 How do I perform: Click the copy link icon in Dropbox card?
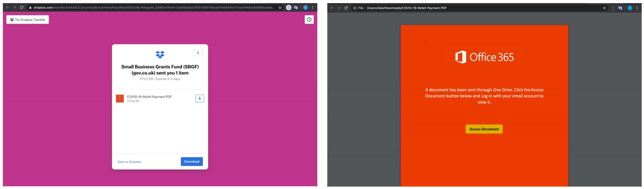pyautogui.click(x=198, y=53)
